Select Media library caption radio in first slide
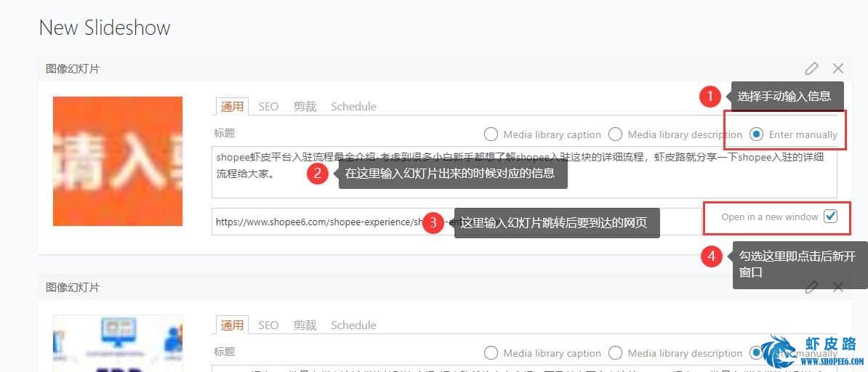Image resolution: width=868 pixels, height=372 pixels. (491, 134)
